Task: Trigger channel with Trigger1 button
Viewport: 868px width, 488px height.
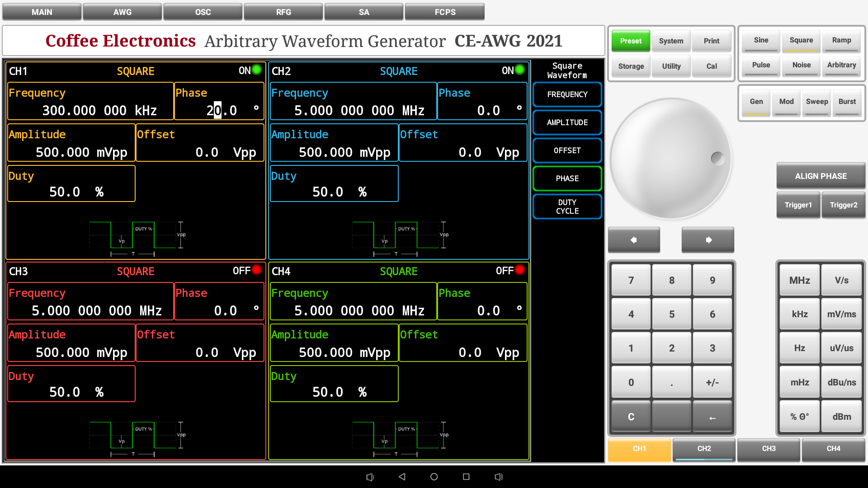Action: coord(798,205)
